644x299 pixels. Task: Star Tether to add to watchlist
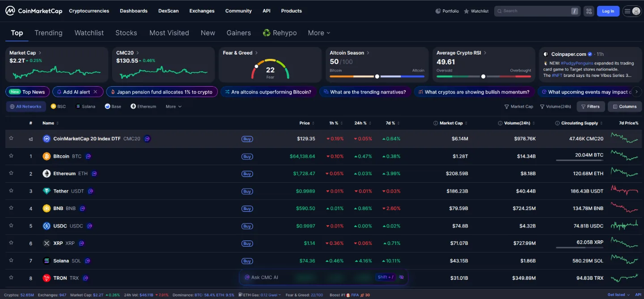tap(11, 191)
